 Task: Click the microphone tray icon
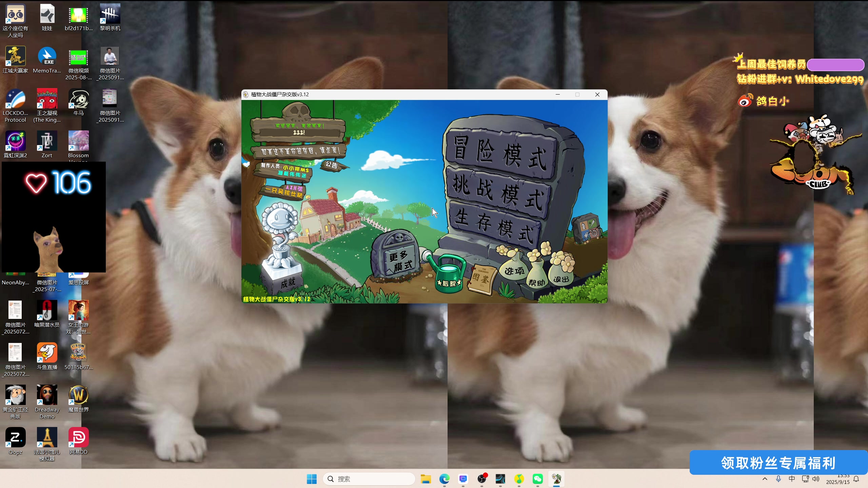[778, 479]
